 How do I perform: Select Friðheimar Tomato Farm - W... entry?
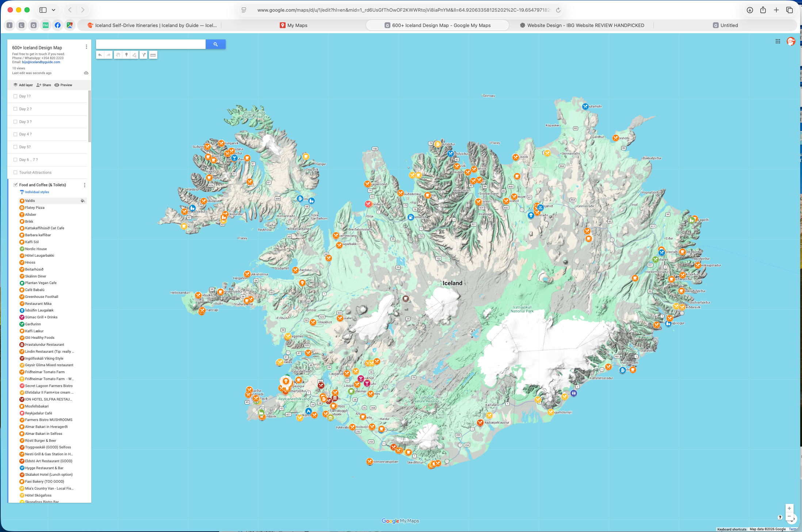[x=49, y=379]
